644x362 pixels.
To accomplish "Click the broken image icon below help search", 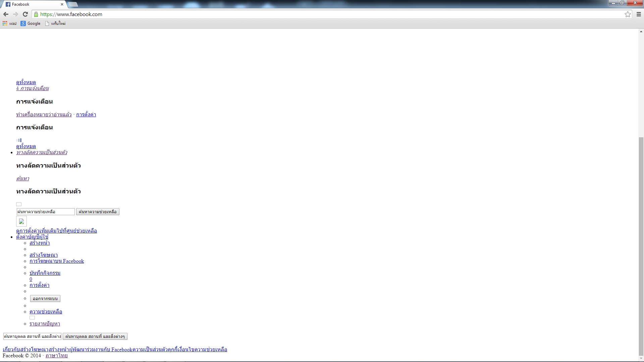I will [x=21, y=221].
